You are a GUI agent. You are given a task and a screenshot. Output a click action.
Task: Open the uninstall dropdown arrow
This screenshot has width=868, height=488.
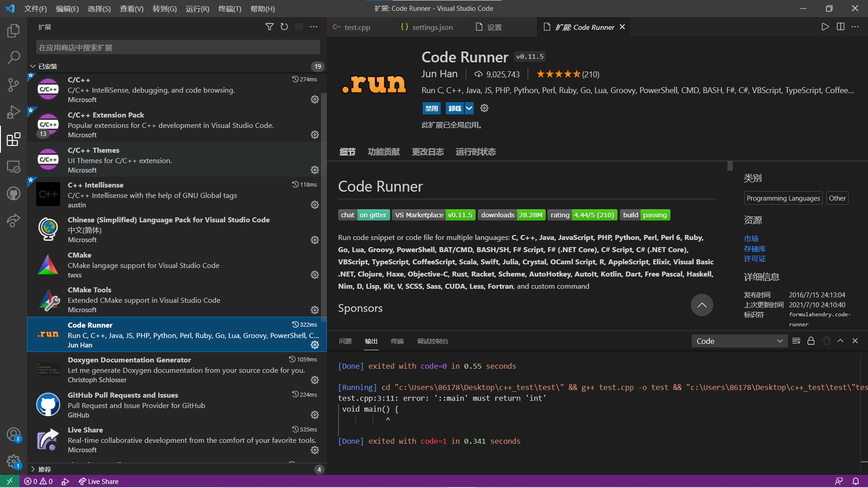(469, 108)
